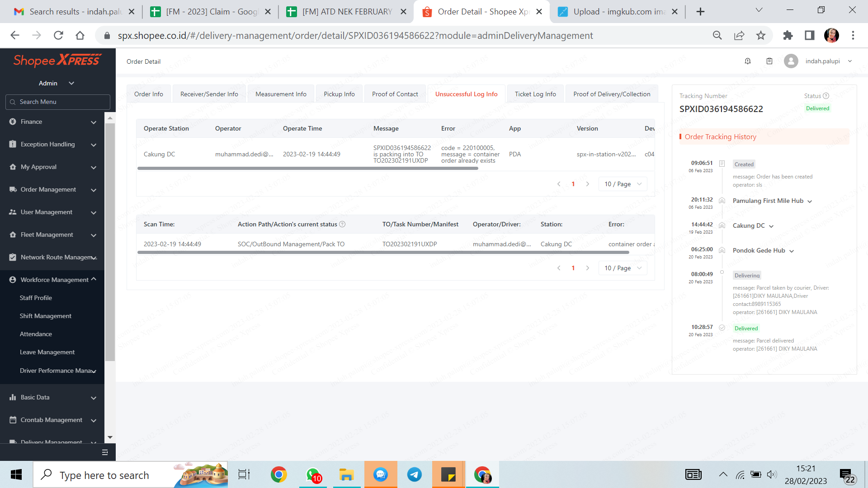Click the Exception Handling sidebar icon

pyautogui.click(x=13, y=144)
